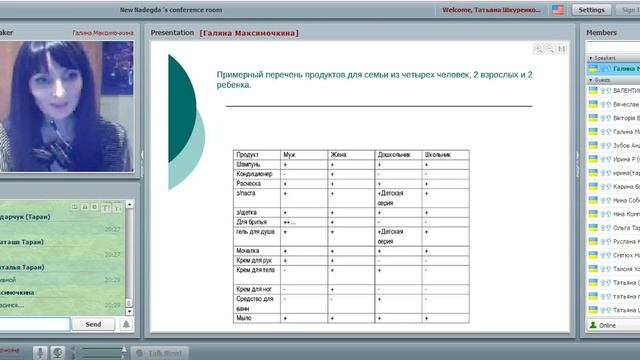Send the chat message
Viewport: 640px width, 360px height.
point(93,324)
